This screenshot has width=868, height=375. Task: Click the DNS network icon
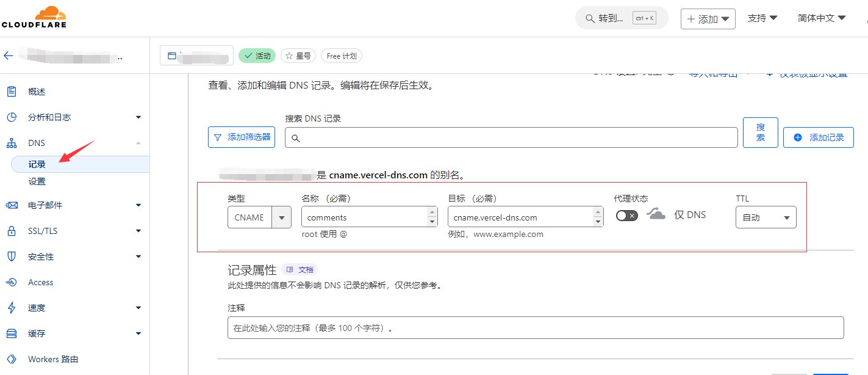coord(11,143)
